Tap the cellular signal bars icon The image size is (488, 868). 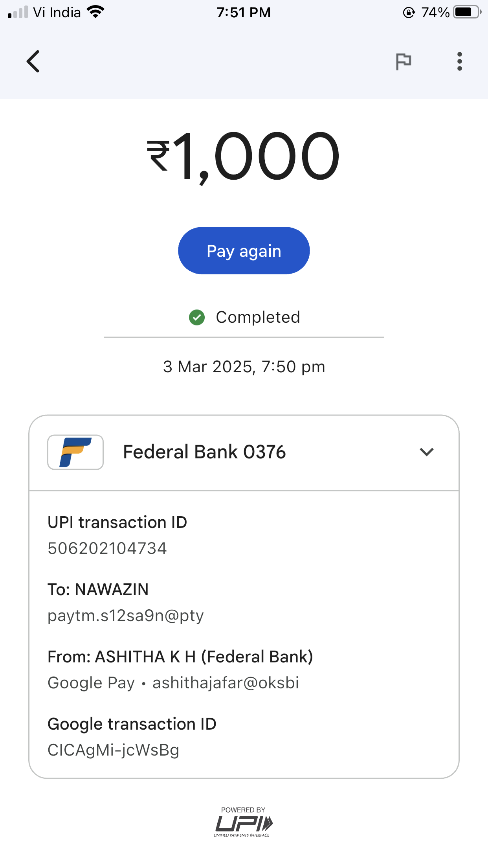tap(18, 12)
